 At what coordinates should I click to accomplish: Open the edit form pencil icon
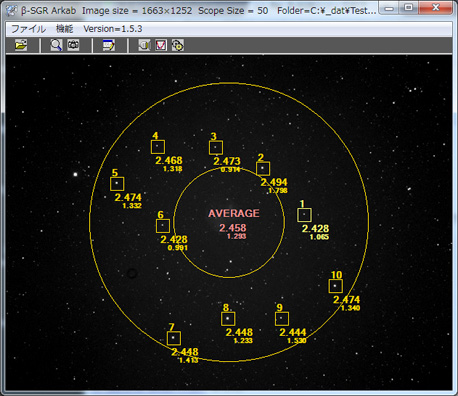pos(109,45)
